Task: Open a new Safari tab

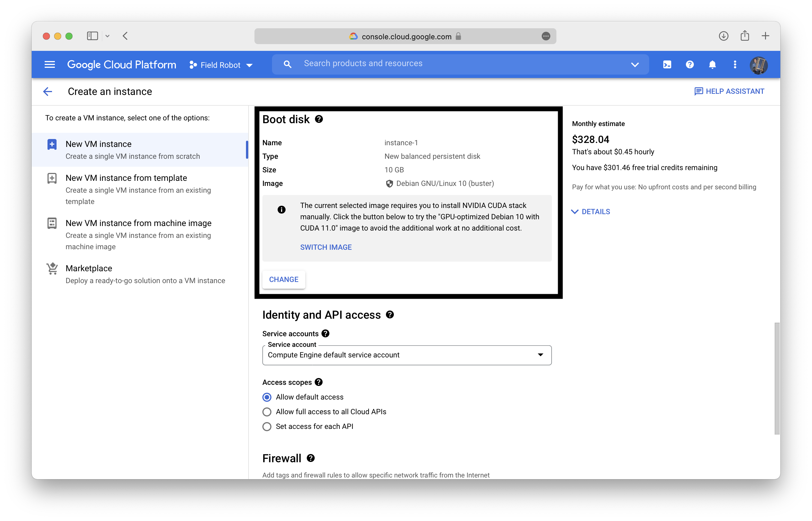Action: point(765,36)
